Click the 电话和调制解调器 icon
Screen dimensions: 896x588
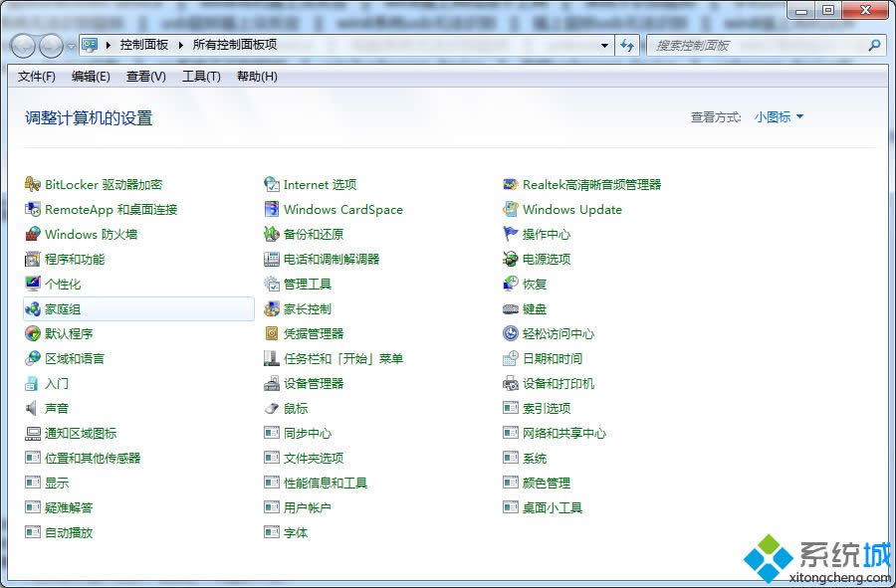click(272, 259)
